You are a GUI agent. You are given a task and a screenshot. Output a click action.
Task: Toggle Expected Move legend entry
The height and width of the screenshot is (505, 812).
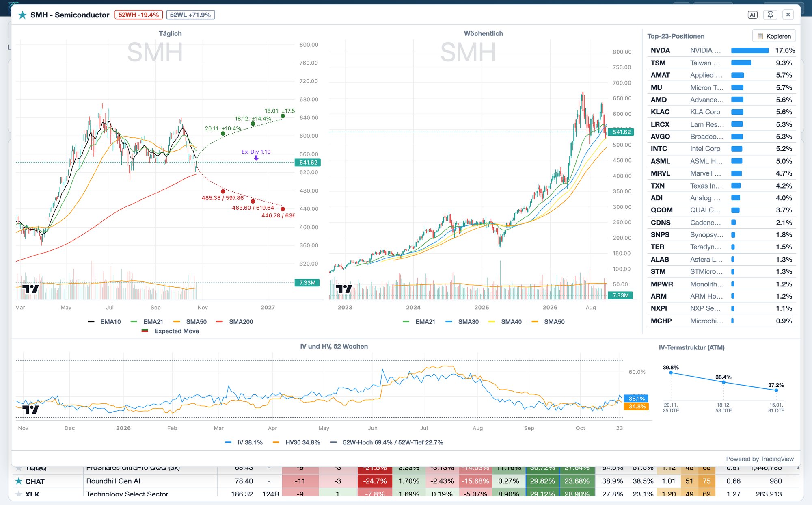[170, 331]
